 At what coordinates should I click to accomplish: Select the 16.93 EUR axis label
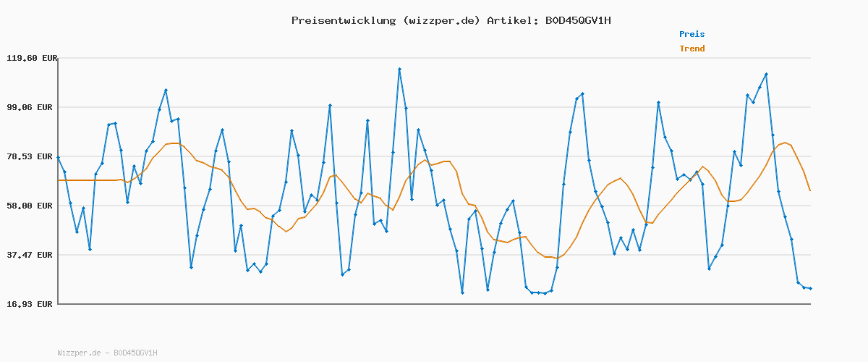30,304
